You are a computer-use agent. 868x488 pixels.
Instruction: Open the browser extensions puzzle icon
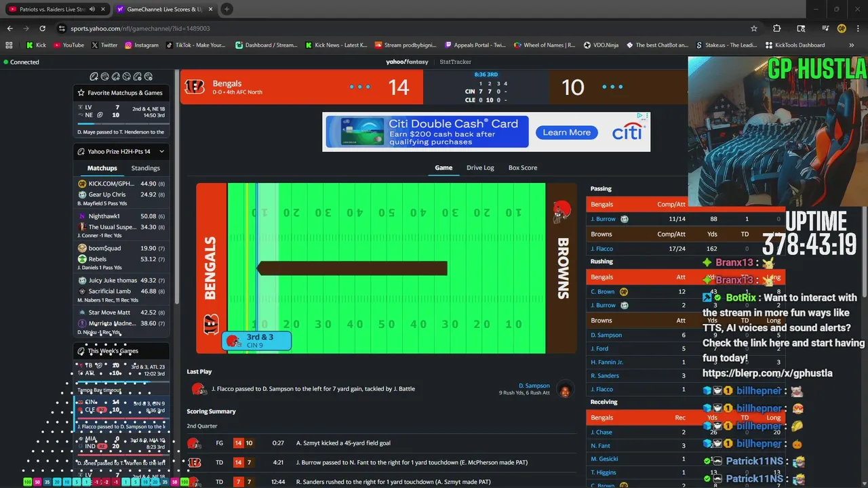coord(777,28)
